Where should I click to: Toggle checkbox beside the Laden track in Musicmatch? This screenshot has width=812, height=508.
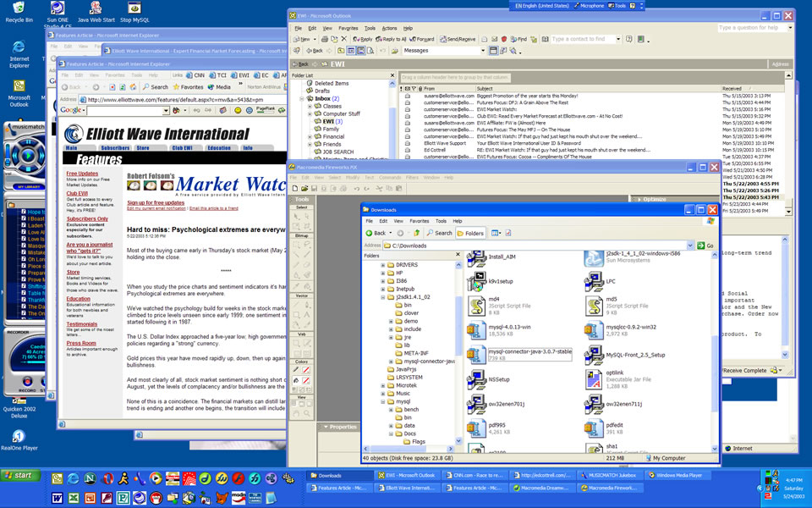pyautogui.click(x=24, y=225)
